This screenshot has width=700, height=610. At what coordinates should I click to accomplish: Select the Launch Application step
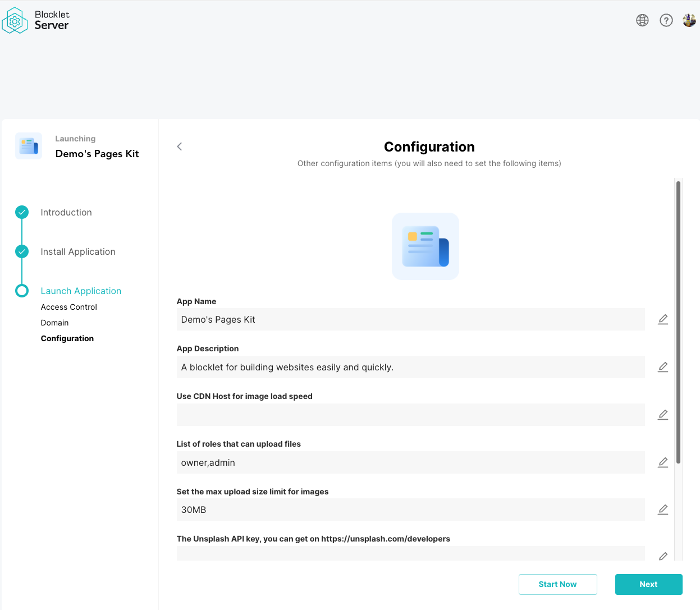(x=81, y=291)
